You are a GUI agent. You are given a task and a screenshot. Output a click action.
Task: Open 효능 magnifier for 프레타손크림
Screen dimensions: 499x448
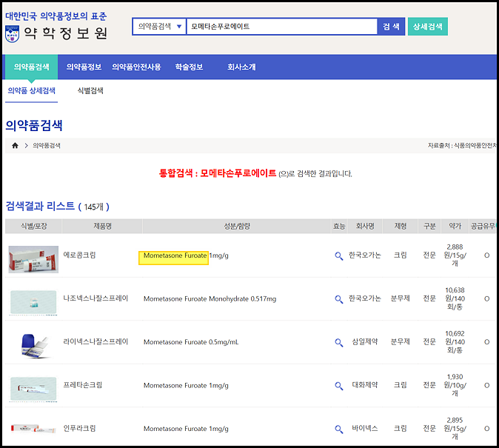pos(338,386)
